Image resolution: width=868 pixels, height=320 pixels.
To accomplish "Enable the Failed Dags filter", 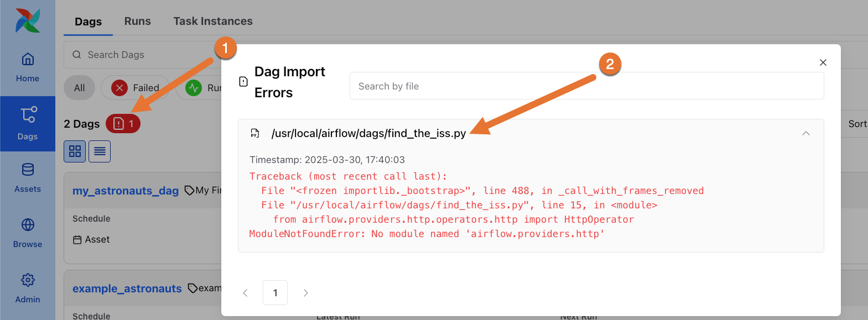I will click(134, 87).
